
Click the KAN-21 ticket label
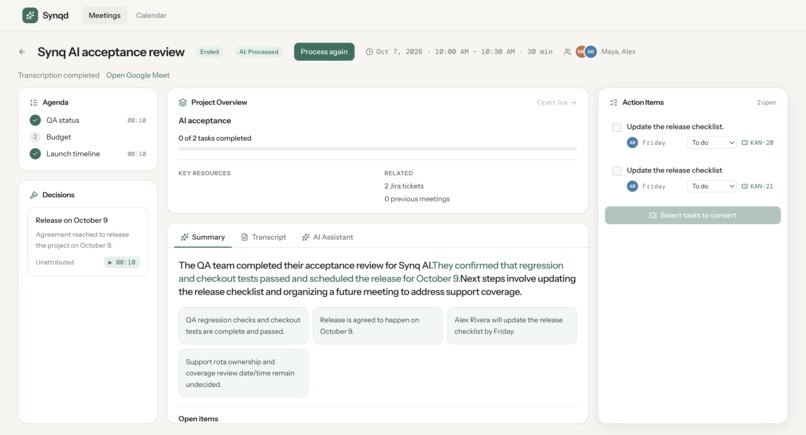762,186
